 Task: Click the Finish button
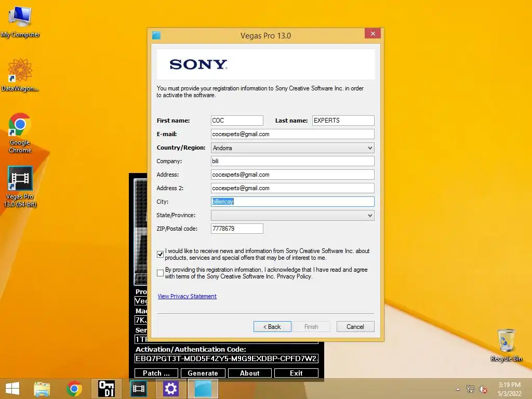coord(311,327)
